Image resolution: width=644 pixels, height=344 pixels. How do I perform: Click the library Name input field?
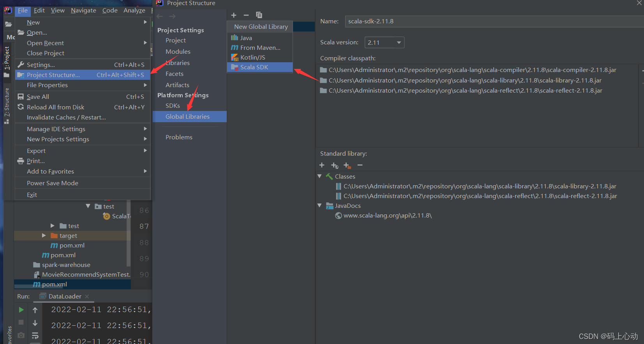pyautogui.click(x=494, y=21)
